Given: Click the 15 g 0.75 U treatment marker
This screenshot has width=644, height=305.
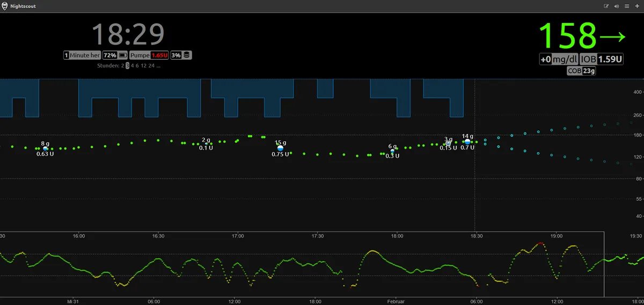Looking at the screenshot, I should tap(280, 148).
